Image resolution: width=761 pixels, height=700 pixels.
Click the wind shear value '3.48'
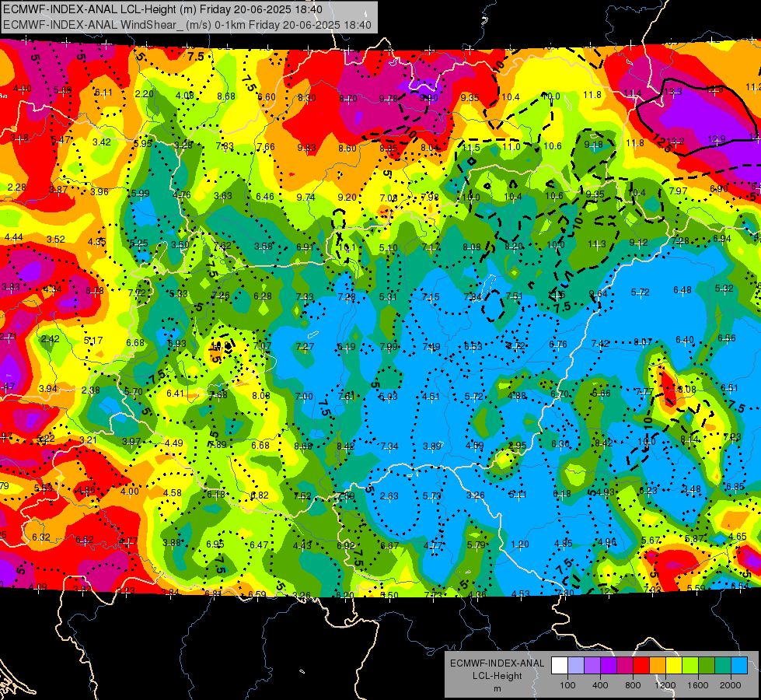(691, 489)
